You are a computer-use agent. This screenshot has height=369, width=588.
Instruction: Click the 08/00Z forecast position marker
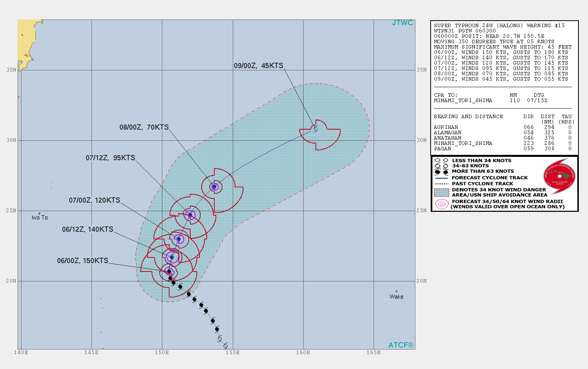tap(214, 187)
